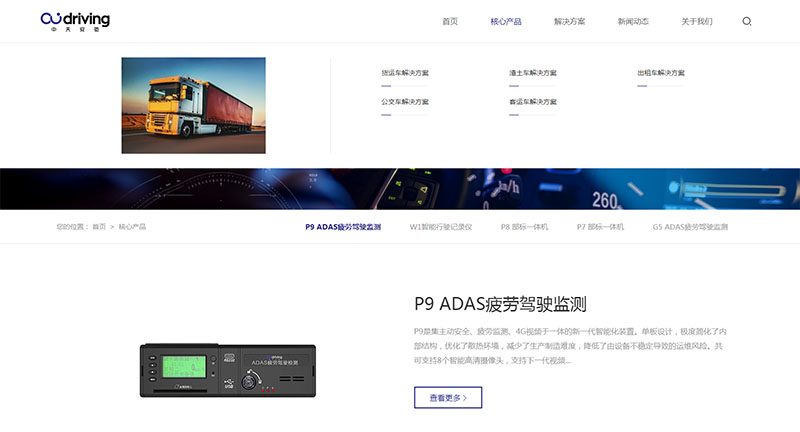This screenshot has height=432, width=800.
Task: Select 客运车解决方案 from the dropdown panel
Action: pyautogui.click(x=533, y=102)
